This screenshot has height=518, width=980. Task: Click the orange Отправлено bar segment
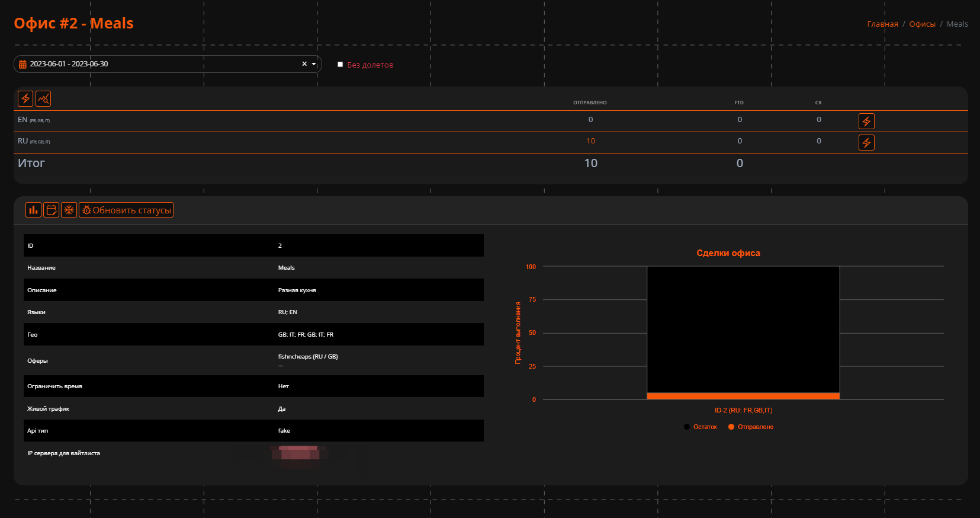[743, 396]
